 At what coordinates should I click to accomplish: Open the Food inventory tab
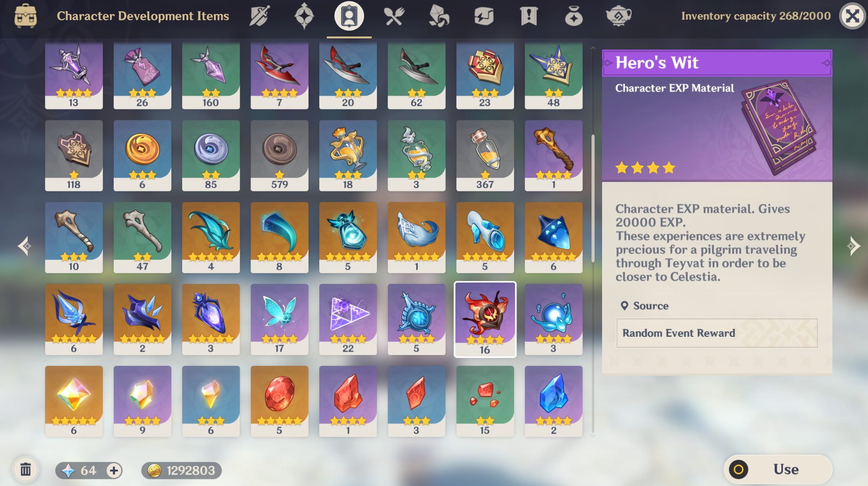[x=394, y=16]
